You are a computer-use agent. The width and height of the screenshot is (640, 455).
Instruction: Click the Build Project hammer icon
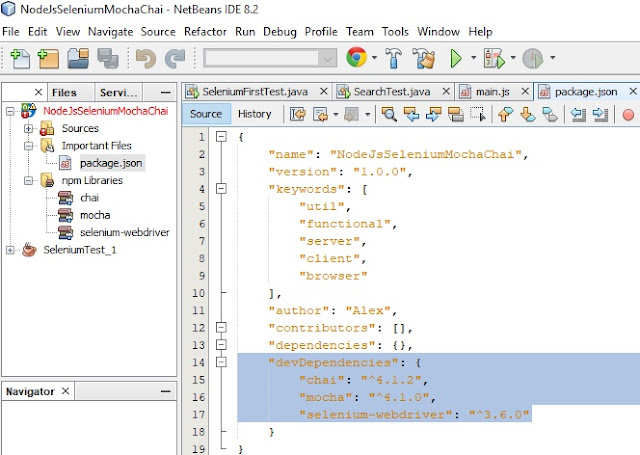pos(393,58)
